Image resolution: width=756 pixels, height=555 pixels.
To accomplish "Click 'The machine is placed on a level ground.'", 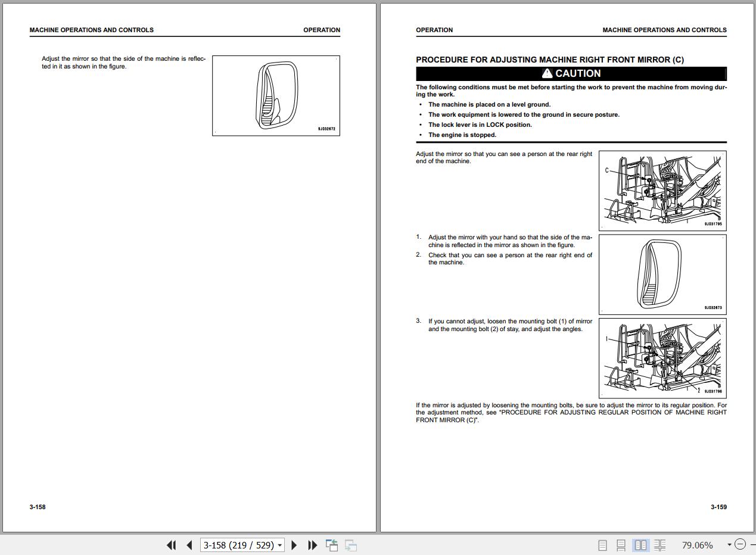I will click(x=490, y=104).
